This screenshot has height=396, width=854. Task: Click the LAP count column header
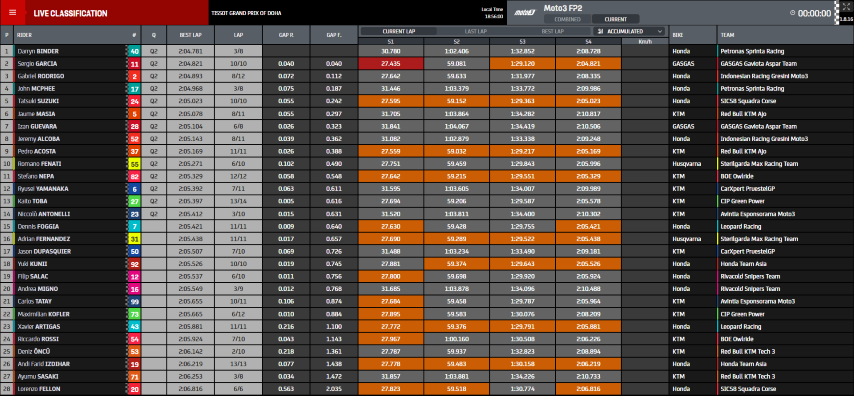click(239, 35)
